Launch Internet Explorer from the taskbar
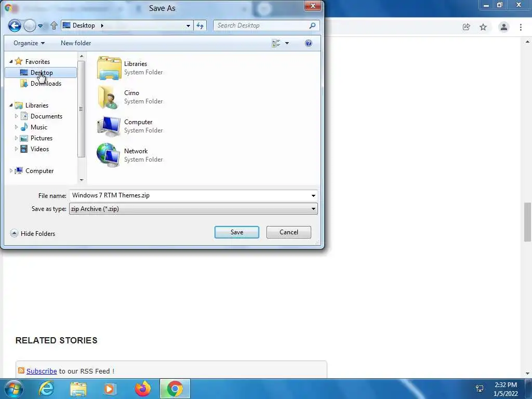The image size is (532, 399). (x=46, y=389)
